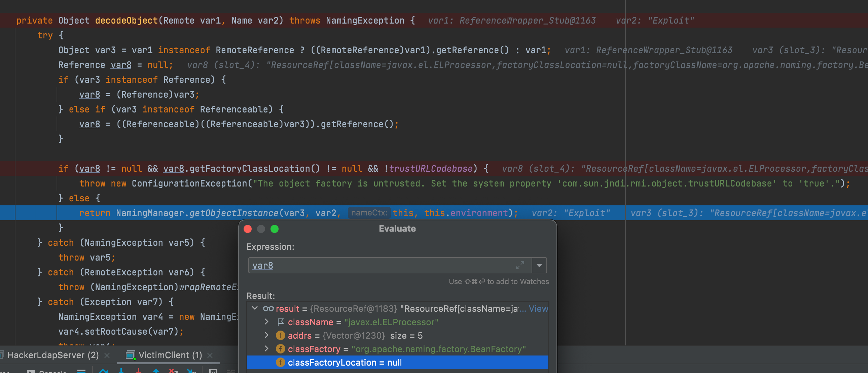The width and height of the screenshot is (868, 373).
Task: Click the watch glasses icon beside result
Action: (268, 309)
